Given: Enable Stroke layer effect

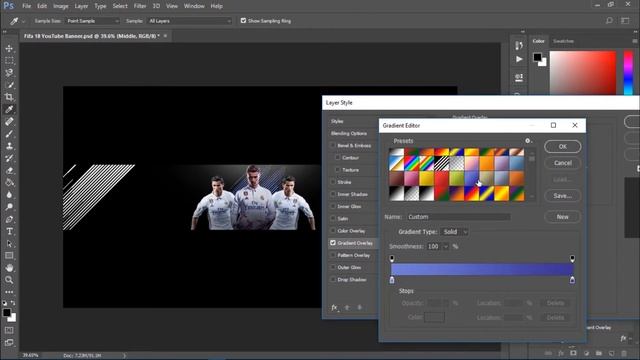Looking at the screenshot, I should (333, 182).
